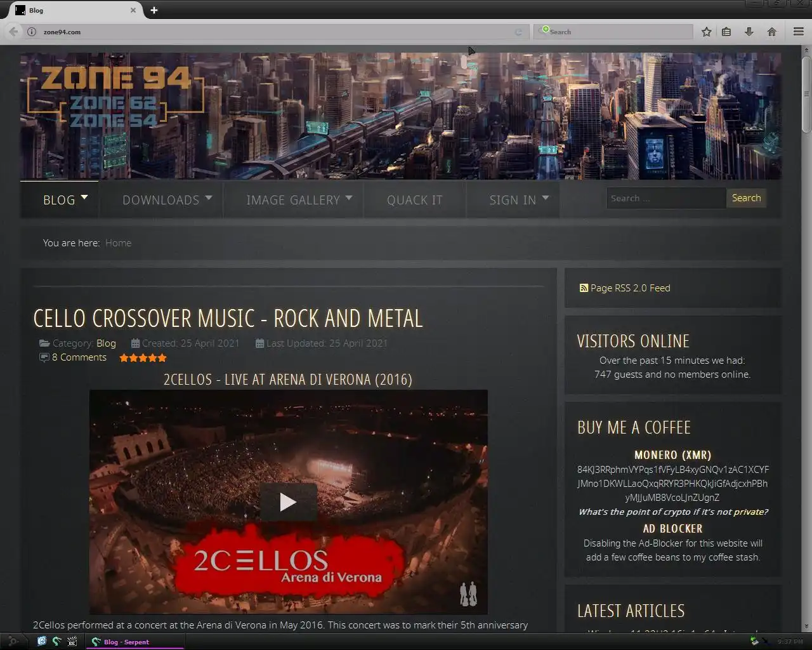Click the Monero wallet address text
The image size is (812, 650).
pyautogui.click(x=672, y=484)
